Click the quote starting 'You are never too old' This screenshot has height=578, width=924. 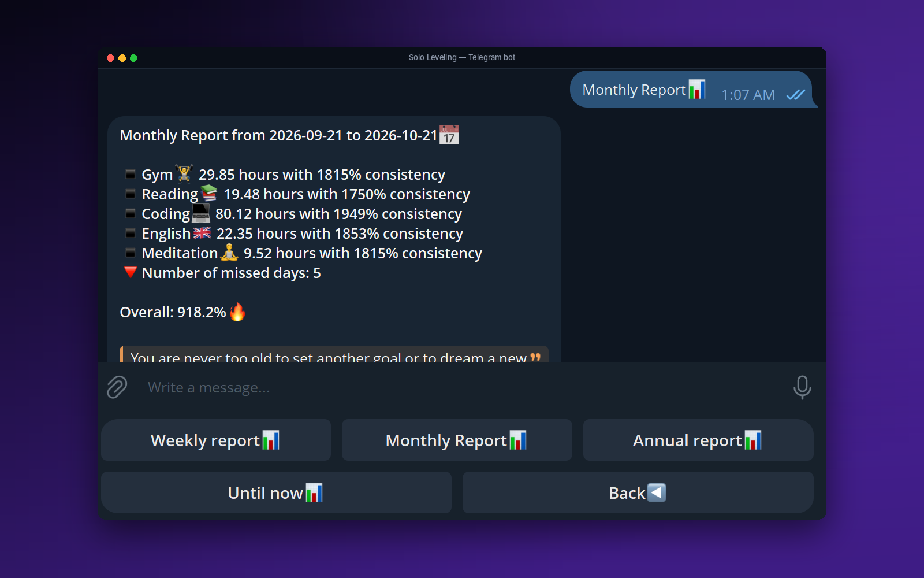334,355
